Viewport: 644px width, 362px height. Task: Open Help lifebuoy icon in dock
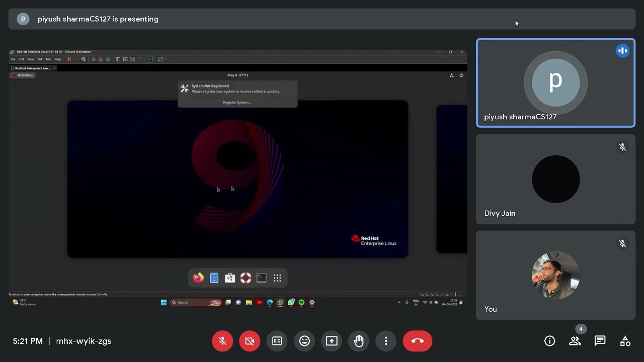pyautogui.click(x=246, y=278)
